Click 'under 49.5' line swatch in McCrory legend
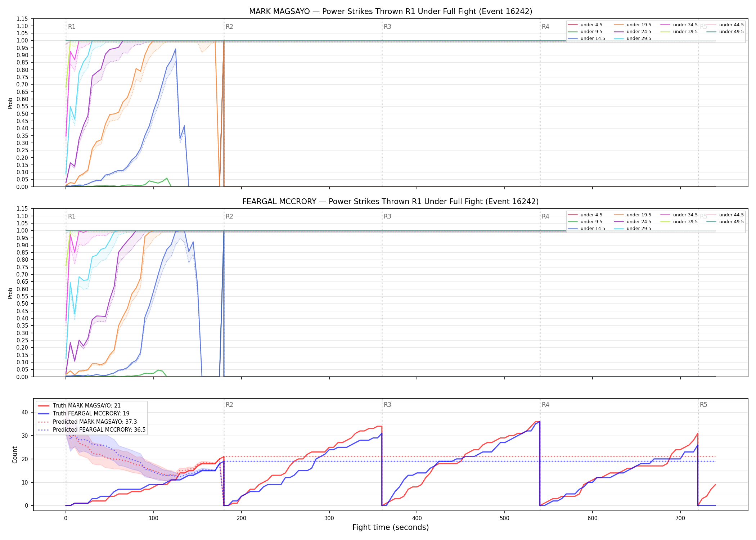The height and width of the screenshot is (540, 756). point(711,222)
